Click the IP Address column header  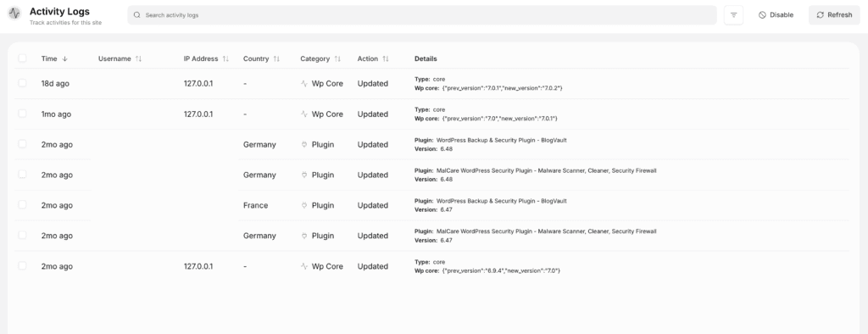[201, 58]
